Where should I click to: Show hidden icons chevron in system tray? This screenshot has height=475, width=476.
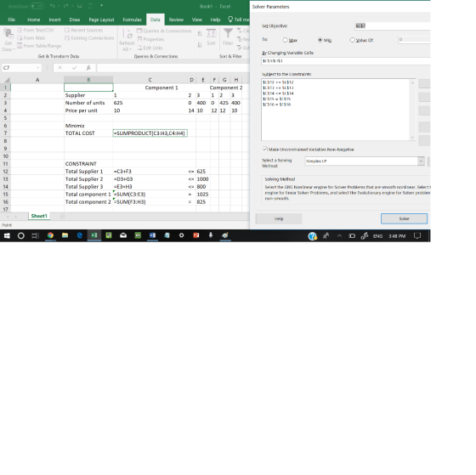[339, 235]
